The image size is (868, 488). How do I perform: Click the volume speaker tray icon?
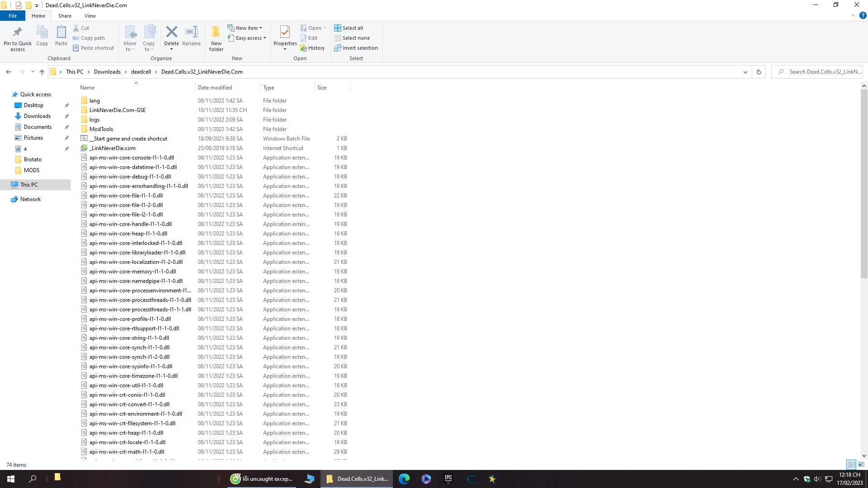point(817,479)
